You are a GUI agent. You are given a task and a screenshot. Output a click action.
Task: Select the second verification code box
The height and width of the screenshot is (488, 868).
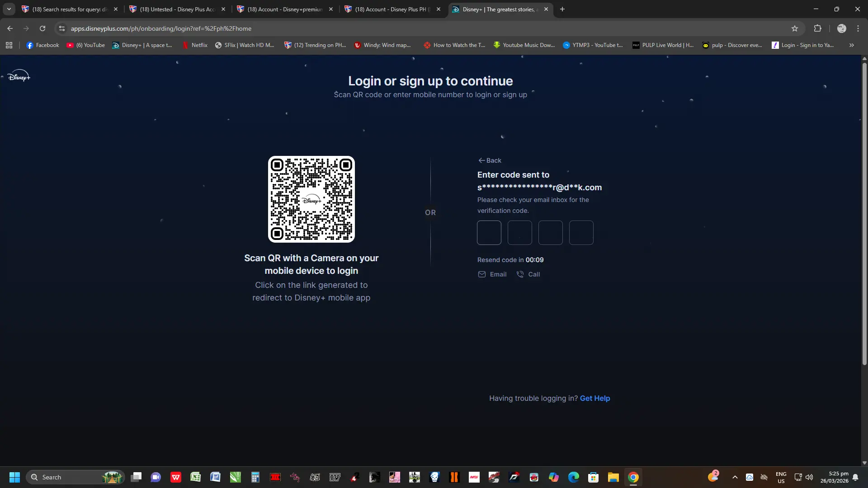click(520, 233)
